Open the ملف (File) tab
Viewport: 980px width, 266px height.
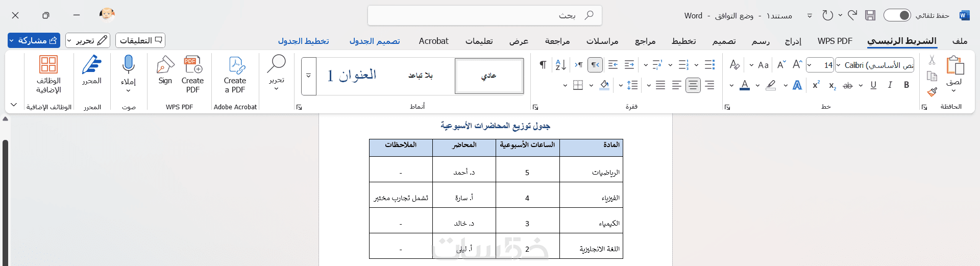[960, 41]
